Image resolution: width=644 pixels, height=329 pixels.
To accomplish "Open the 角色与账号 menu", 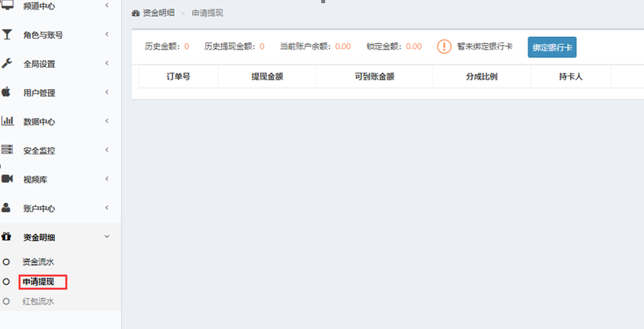I will click(x=43, y=35).
